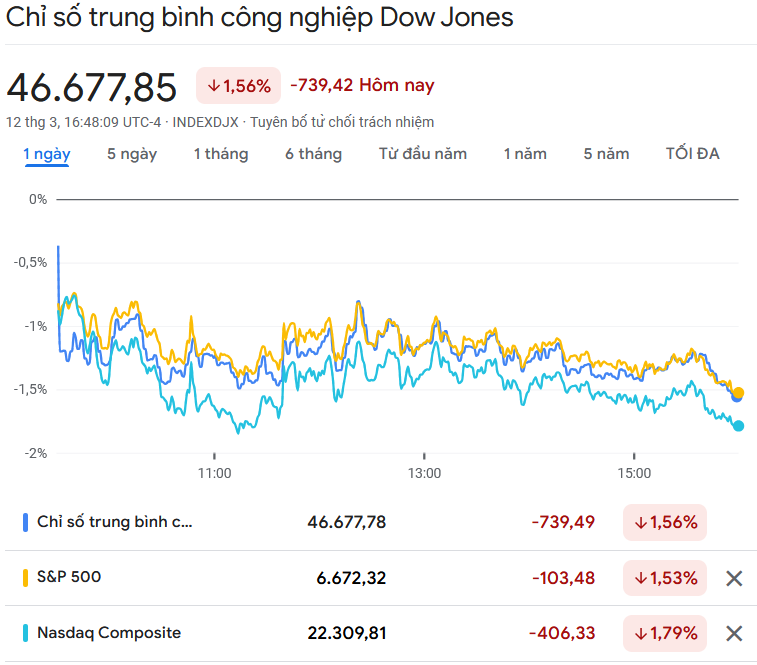
Task: Click the yellow S&P 500 legend color marker
Action: (x=25, y=578)
